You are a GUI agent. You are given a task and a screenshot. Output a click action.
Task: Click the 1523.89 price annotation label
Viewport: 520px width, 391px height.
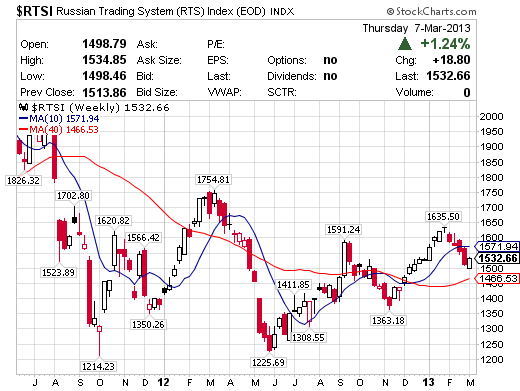click(x=58, y=272)
